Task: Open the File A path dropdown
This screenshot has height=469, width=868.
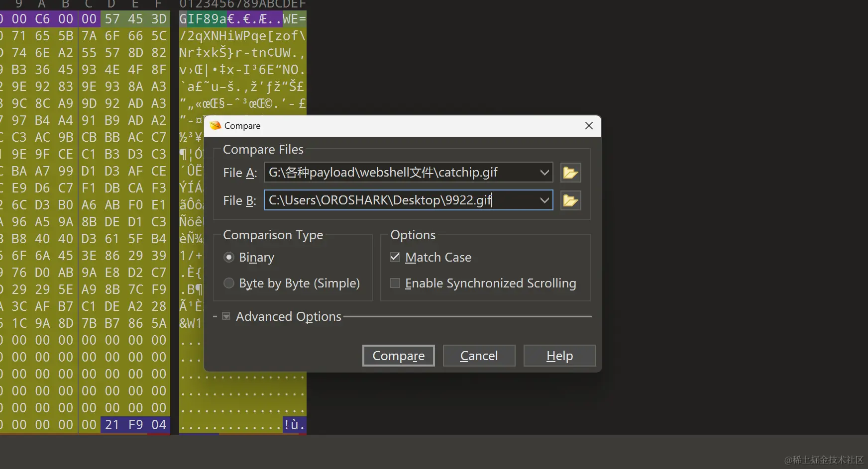Action: tap(544, 173)
